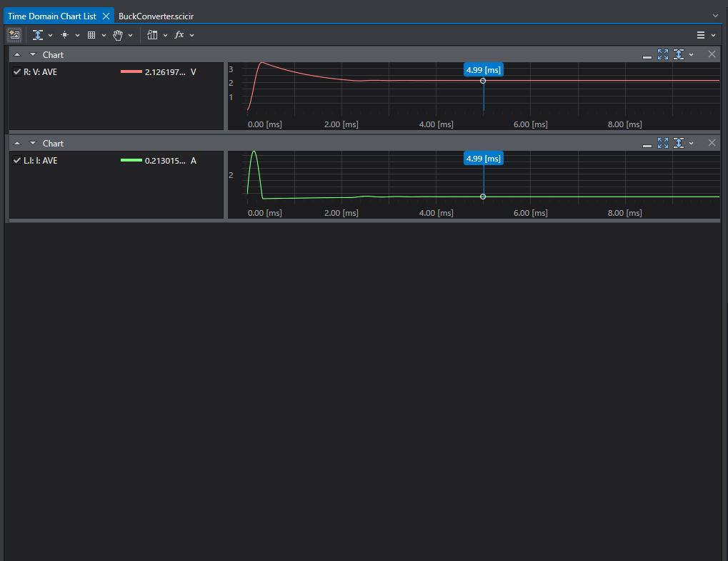Click 0.00 [ms] axis label in second chart

[264, 213]
